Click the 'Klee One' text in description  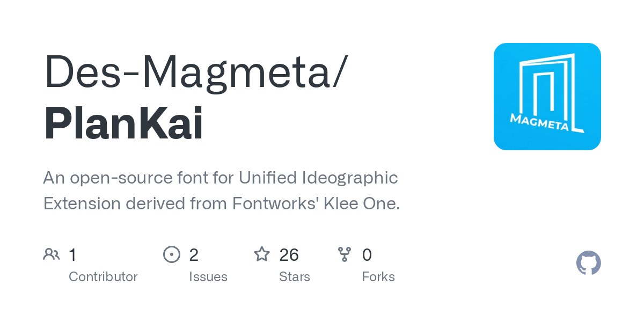[x=361, y=204]
